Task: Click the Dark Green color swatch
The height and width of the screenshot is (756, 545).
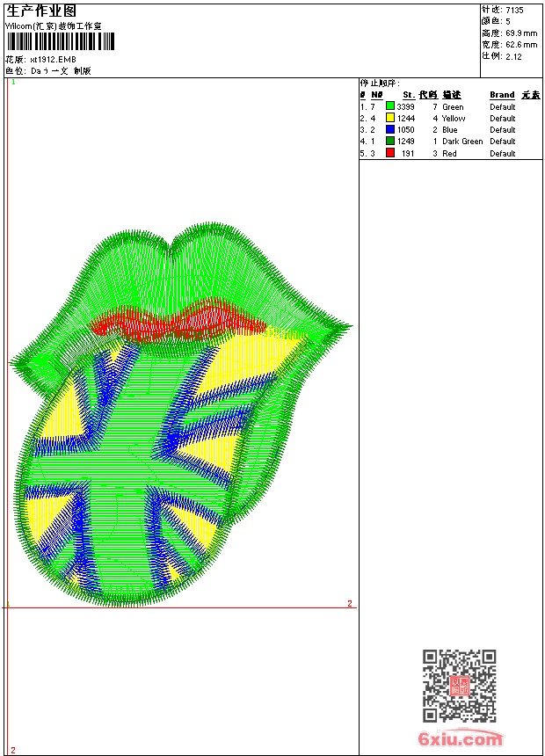Action: point(390,141)
